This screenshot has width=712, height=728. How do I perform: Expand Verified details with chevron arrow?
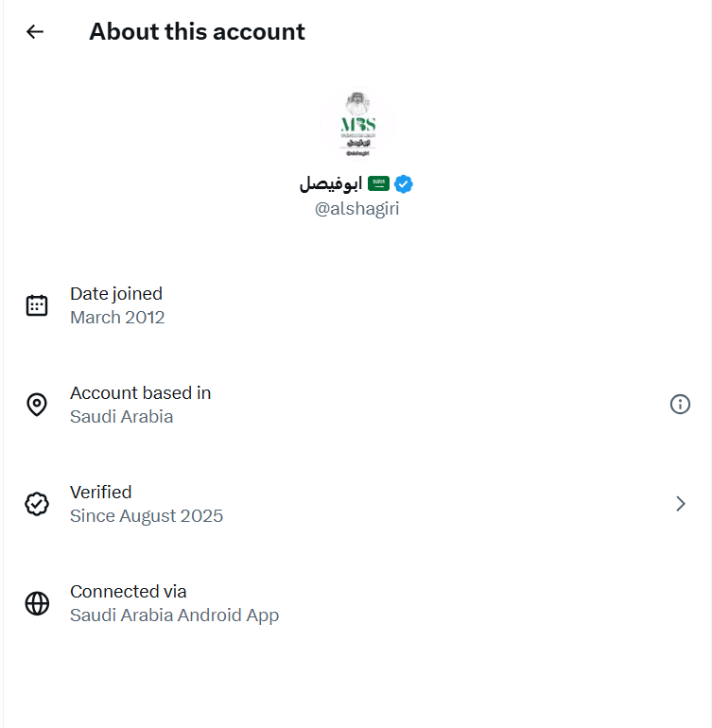(x=680, y=504)
